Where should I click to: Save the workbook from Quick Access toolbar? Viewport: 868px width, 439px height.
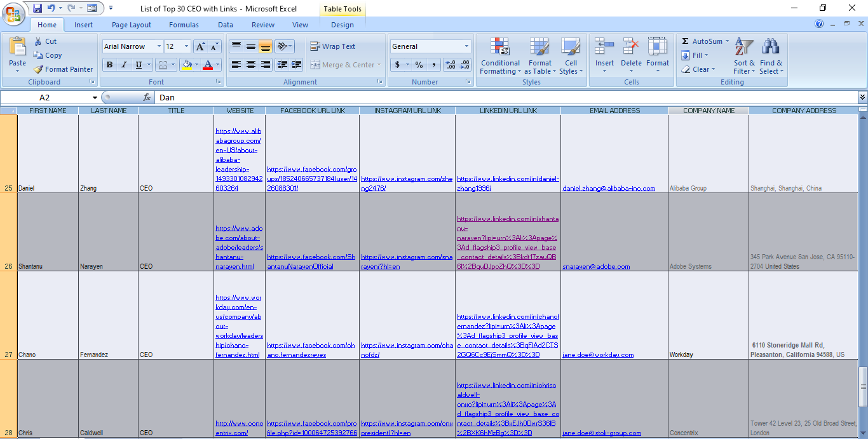click(x=37, y=8)
